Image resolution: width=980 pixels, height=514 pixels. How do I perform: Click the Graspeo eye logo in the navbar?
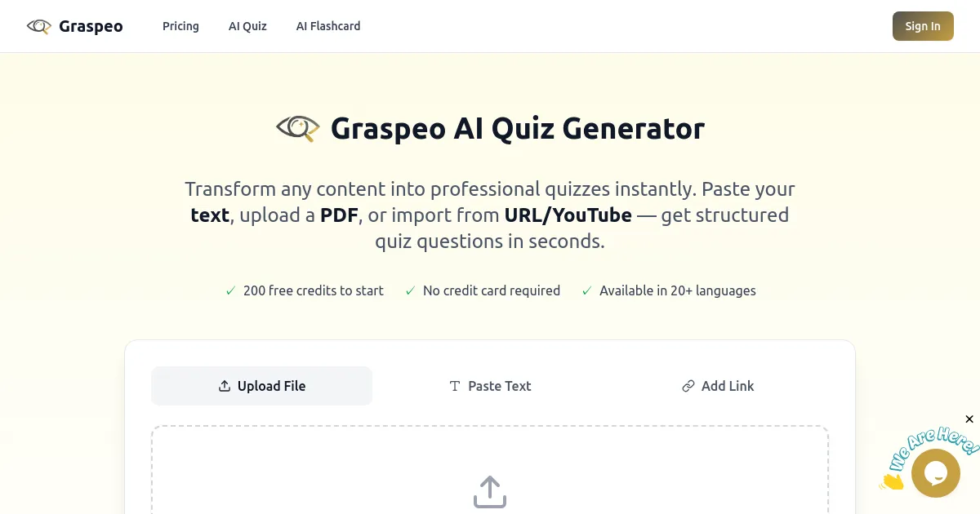[38, 25]
